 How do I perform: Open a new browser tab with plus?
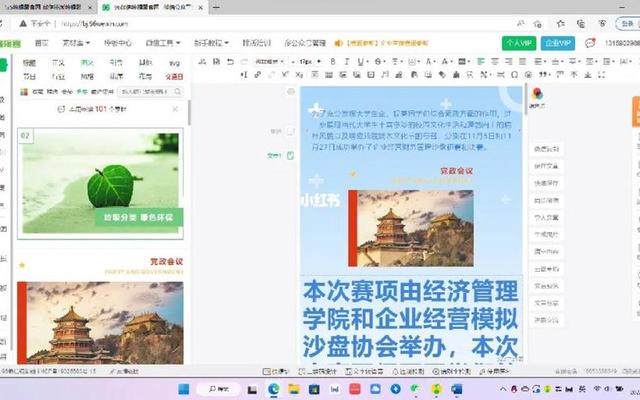point(216,7)
